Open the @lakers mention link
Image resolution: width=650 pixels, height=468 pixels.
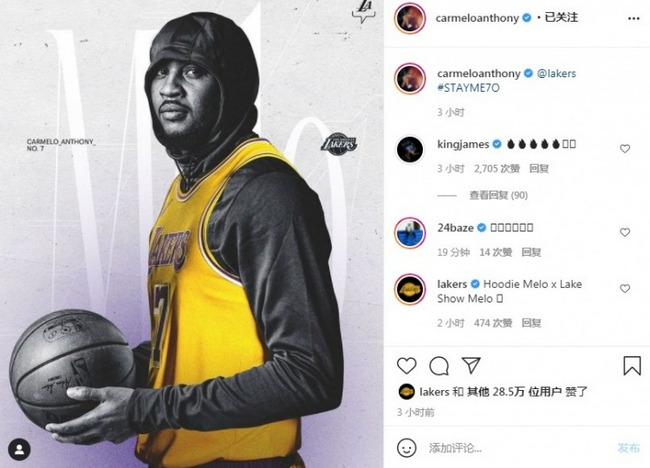tap(556, 73)
